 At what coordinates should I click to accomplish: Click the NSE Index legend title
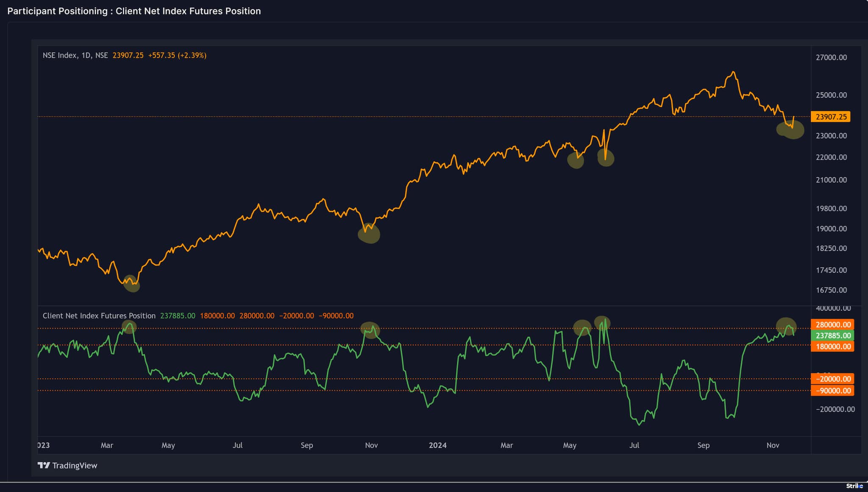[x=75, y=55]
